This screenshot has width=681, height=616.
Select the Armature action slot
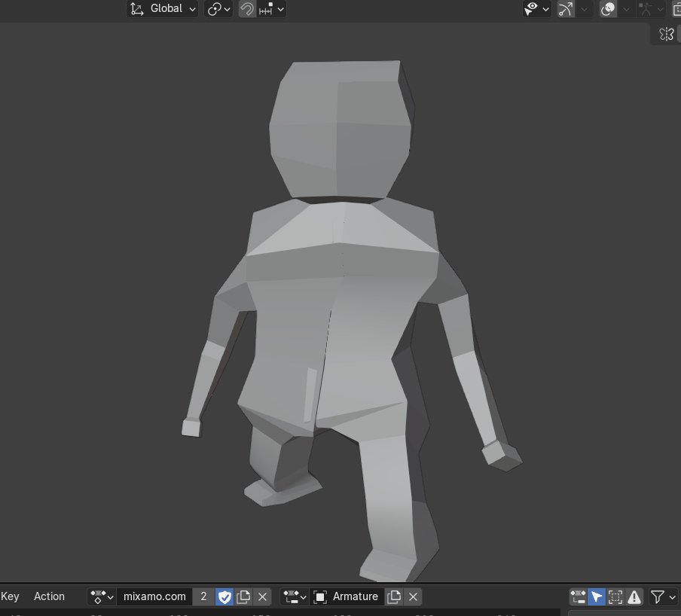347,596
